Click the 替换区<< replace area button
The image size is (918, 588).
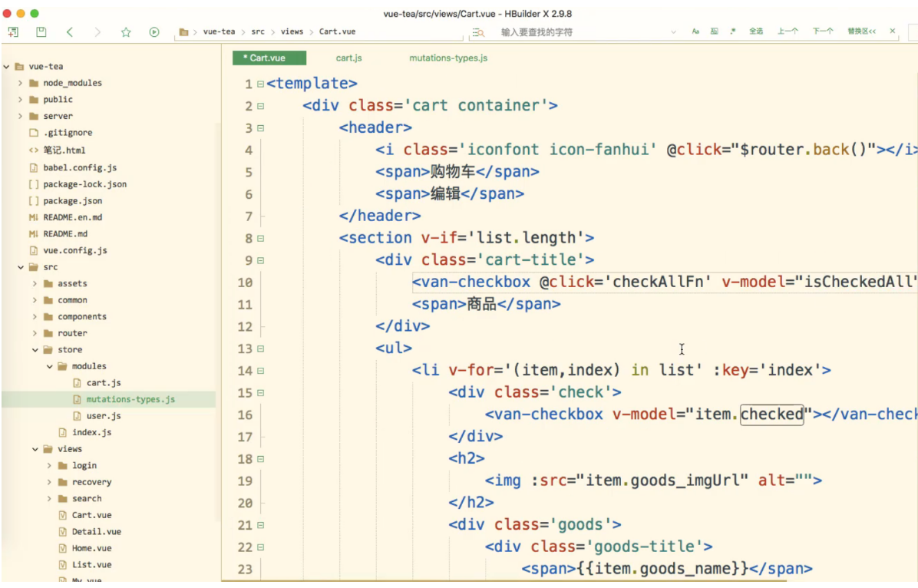point(861,31)
